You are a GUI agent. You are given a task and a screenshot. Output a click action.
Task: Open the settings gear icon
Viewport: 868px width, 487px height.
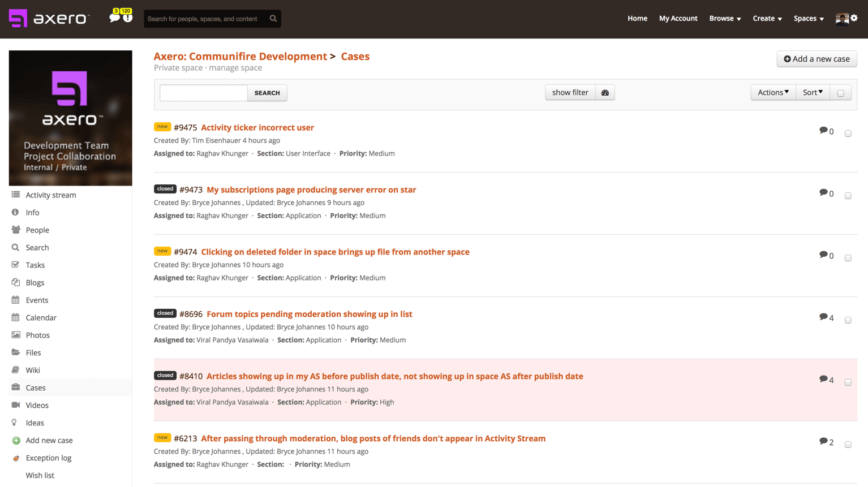pos(854,18)
